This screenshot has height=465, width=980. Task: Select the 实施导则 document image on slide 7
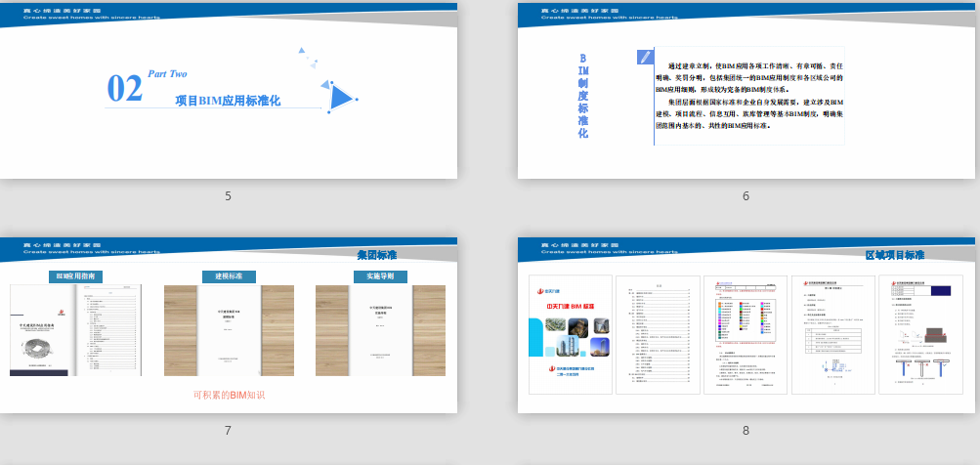[x=379, y=330]
